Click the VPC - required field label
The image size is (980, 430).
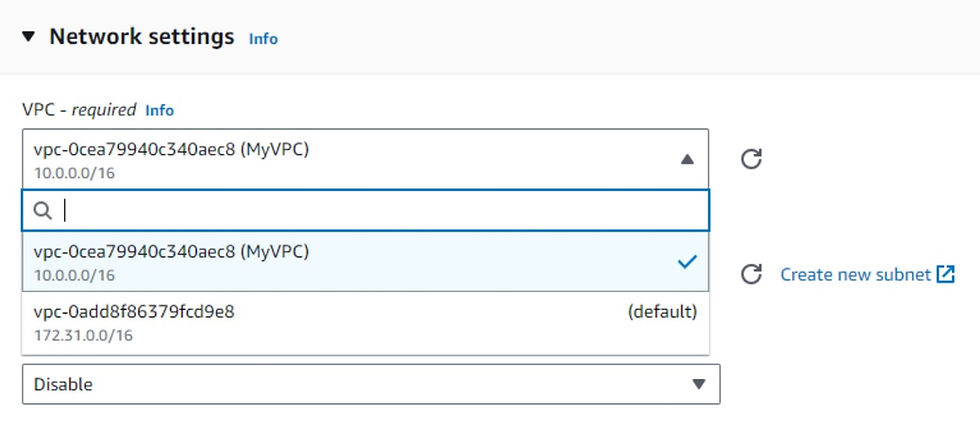click(79, 110)
